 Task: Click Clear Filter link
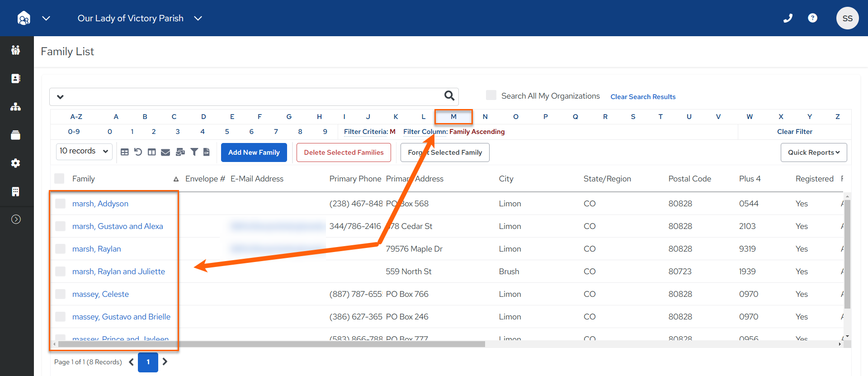795,132
